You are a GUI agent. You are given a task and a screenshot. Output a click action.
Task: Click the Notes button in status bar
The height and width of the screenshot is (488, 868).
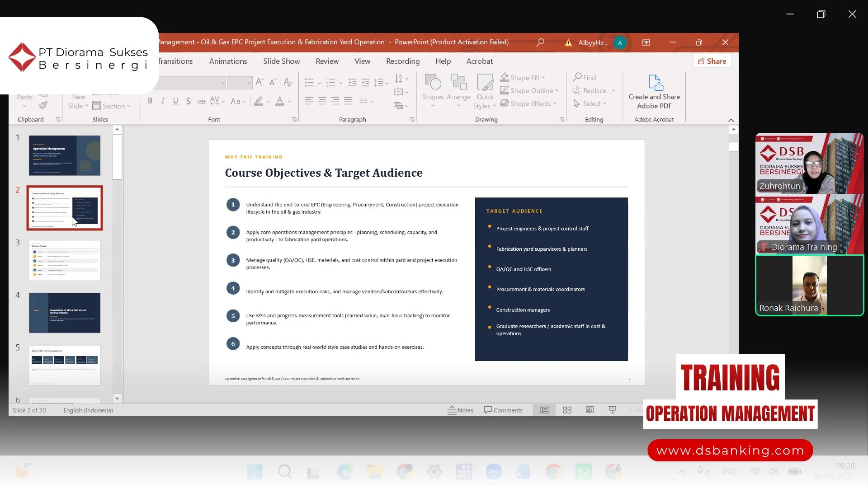point(460,410)
